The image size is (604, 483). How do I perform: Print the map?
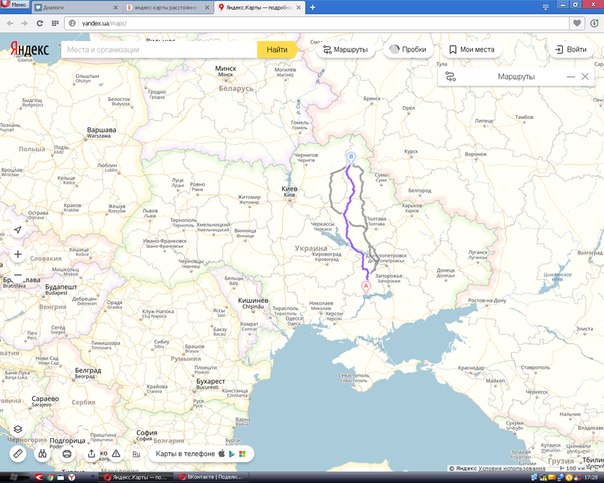67,454
